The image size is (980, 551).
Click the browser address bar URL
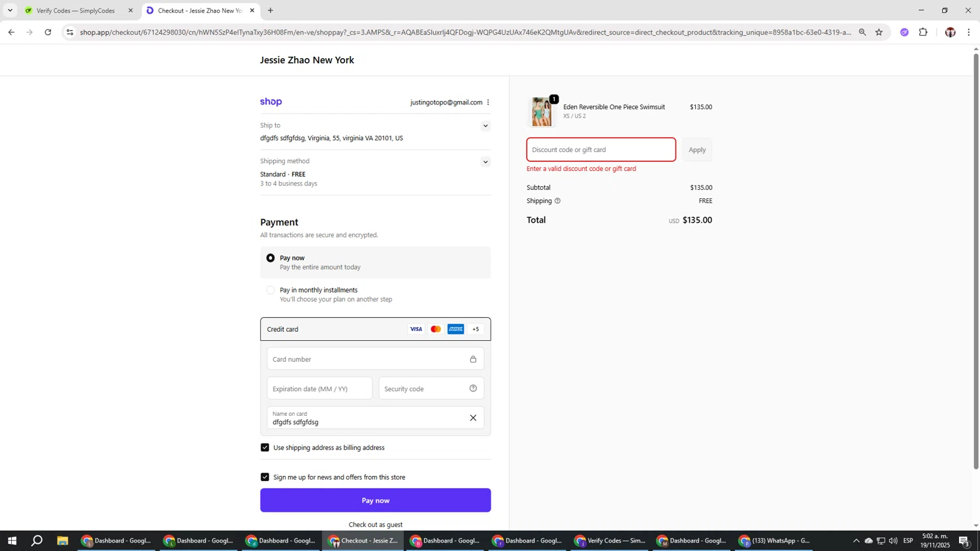(x=465, y=32)
